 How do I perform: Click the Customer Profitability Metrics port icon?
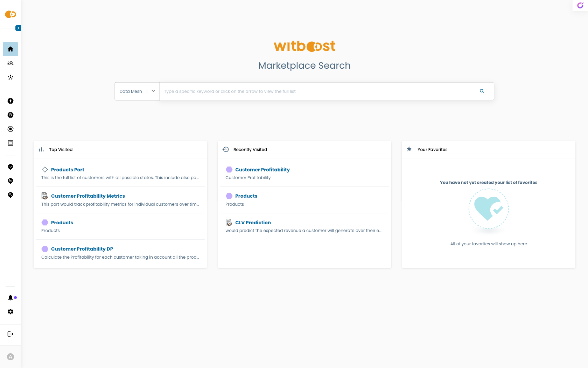(x=45, y=196)
